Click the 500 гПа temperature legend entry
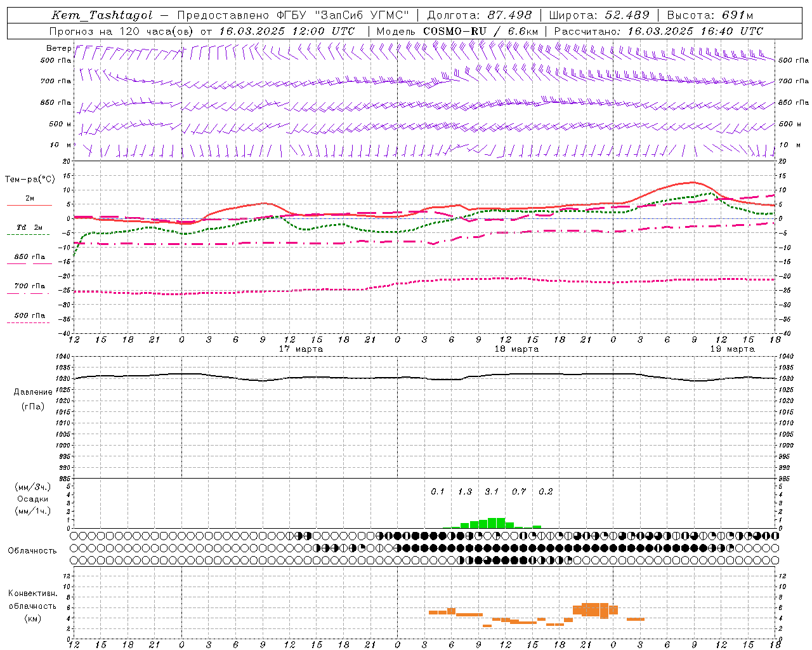This screenshot has width=812, height=650. [x=29, y=315]
